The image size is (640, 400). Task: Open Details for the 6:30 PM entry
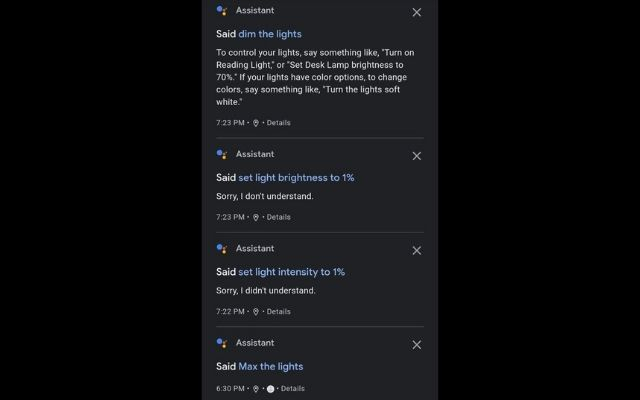pyautogui.click(x=292, y=388)
